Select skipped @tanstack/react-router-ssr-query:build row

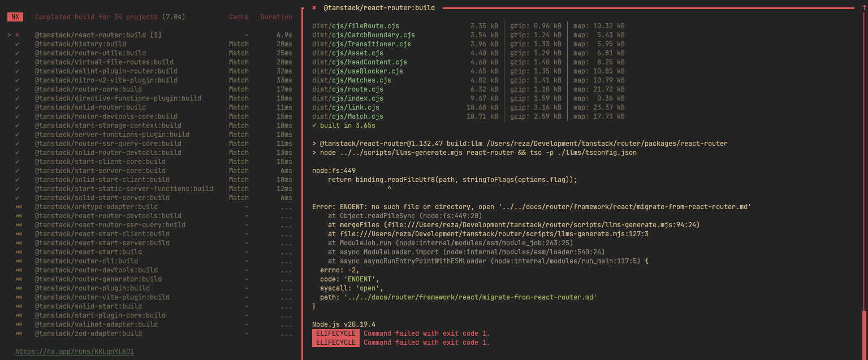click(x=150, y=225)
